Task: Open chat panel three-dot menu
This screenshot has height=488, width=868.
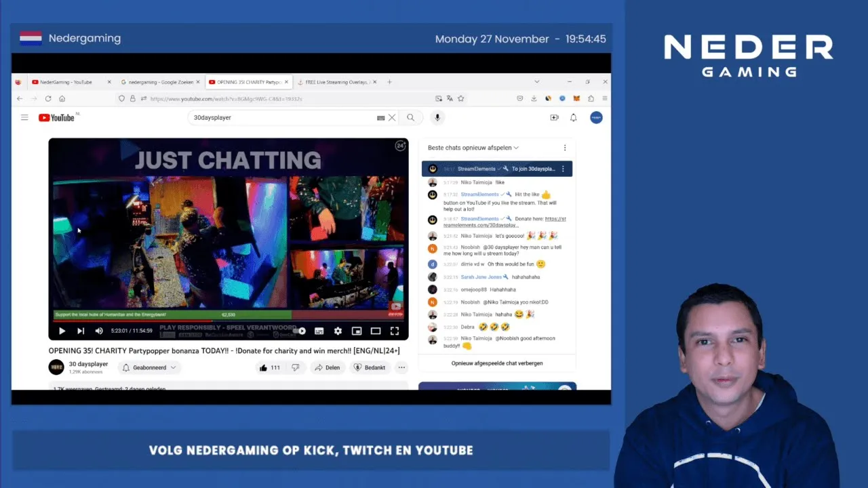Action: pos(565,148)
